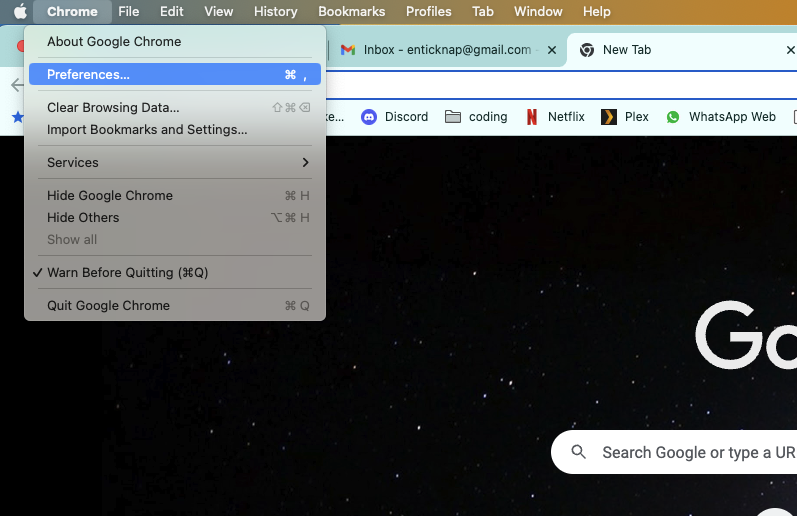This screenshot has height=516, width=797.
Task: Open the Window menu
Action: (x=538, y=11)
